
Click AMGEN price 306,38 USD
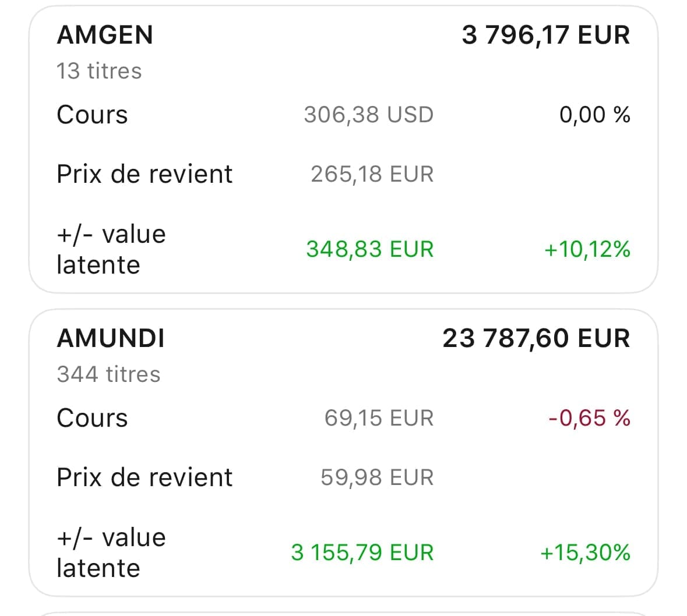tap(369, 115)
